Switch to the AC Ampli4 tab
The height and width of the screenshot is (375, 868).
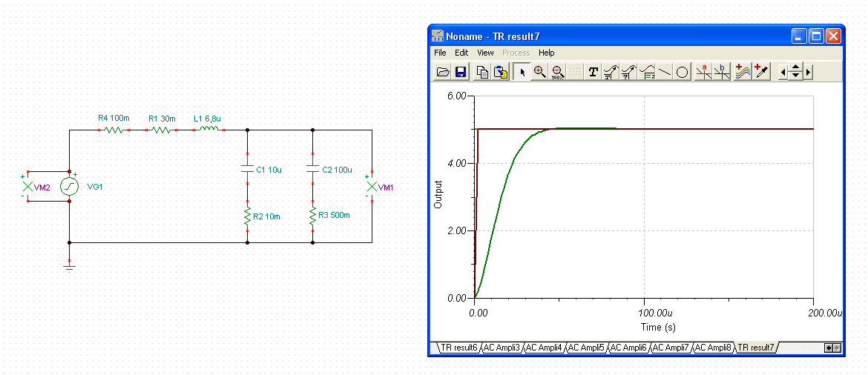[543, 348]
